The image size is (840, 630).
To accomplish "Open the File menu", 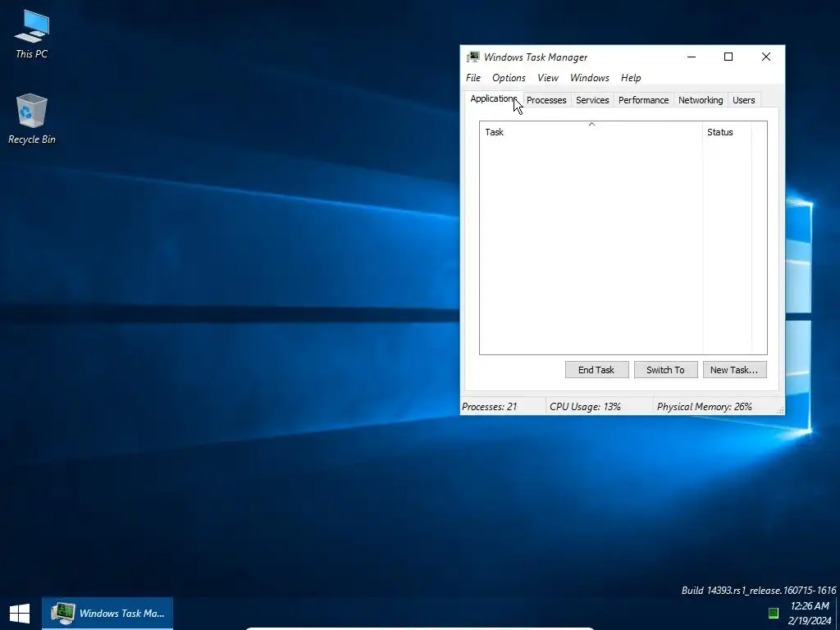I will pos(473,78).
